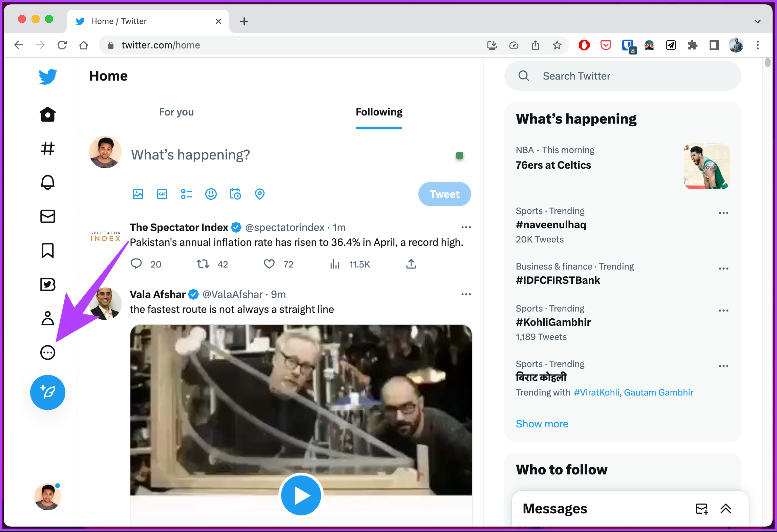Open the More circle-dots menu in sidebar

[48, 353]
